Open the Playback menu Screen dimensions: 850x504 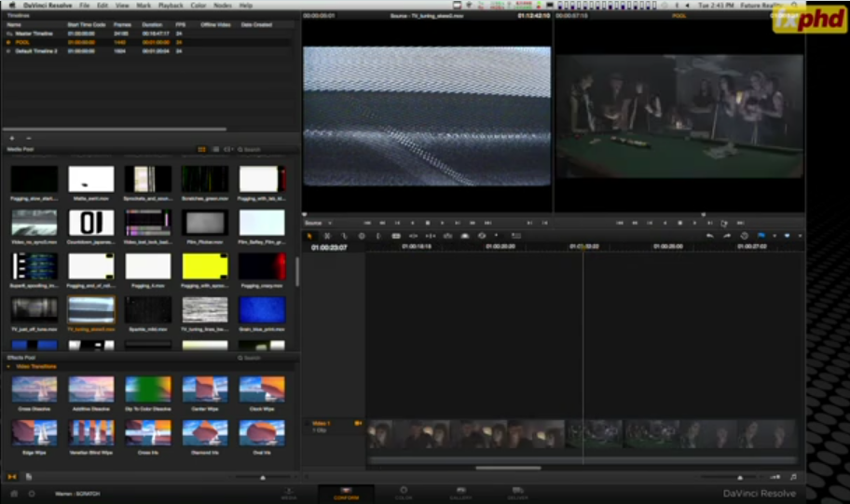[171, 5]
